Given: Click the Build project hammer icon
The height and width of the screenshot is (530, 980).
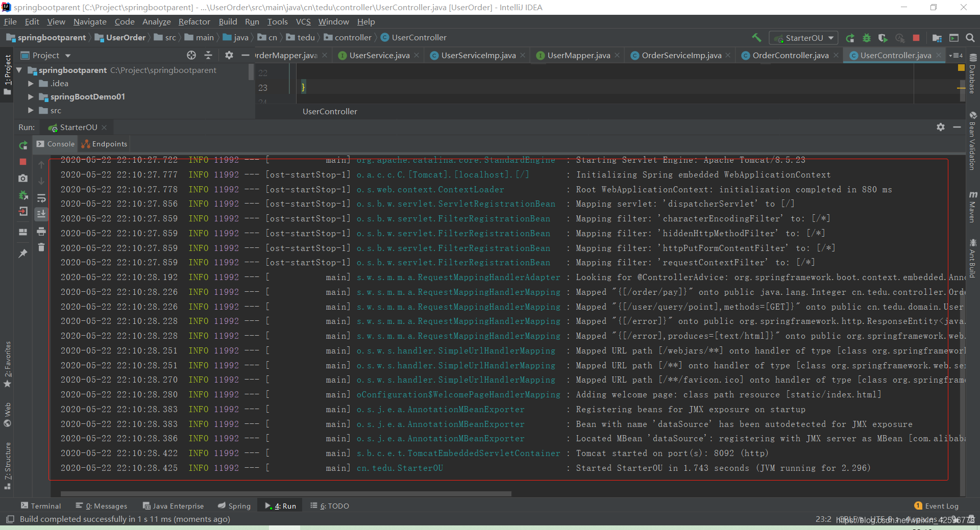Looking at the screenshot, I should point(756,37).
